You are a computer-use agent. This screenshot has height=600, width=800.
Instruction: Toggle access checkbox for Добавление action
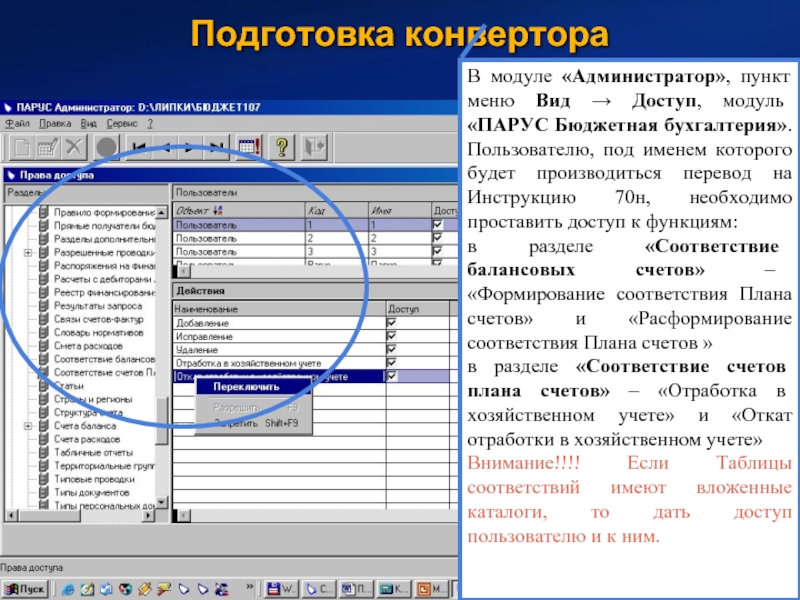point(392,323)
